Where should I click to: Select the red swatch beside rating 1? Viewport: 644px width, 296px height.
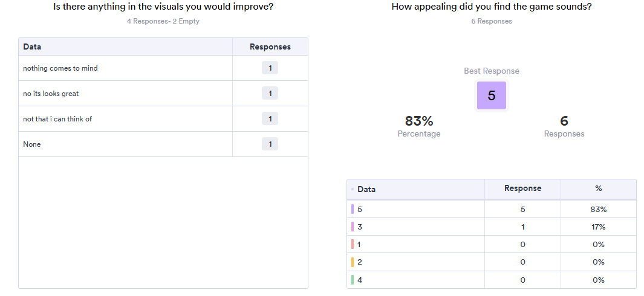(353, 244)
